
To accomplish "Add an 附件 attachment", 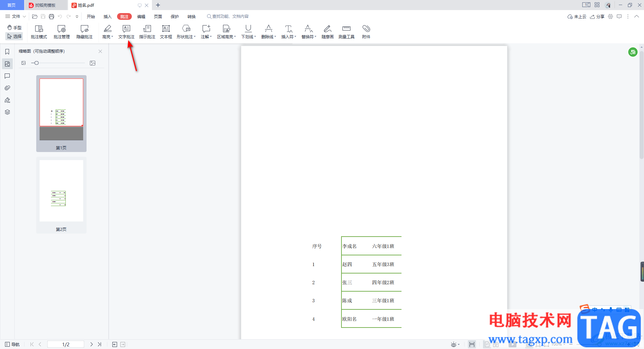I will pos(366,32).
